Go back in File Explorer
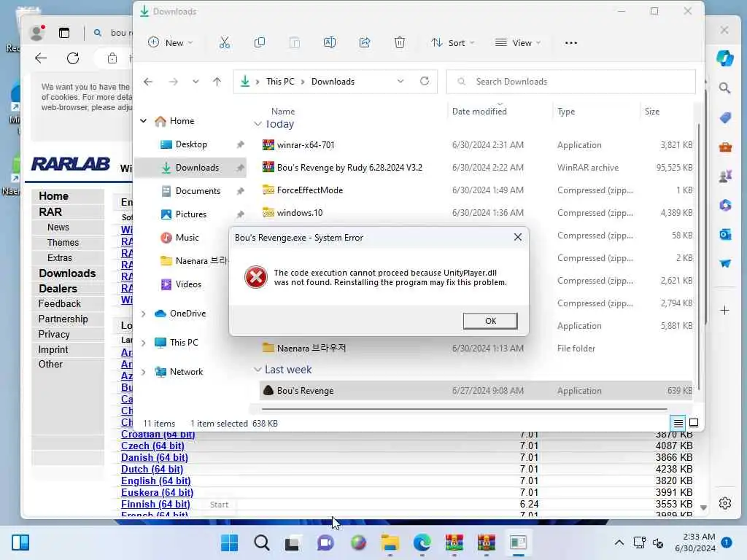This screenshot has height=560, width=747. tap(148, 82)
